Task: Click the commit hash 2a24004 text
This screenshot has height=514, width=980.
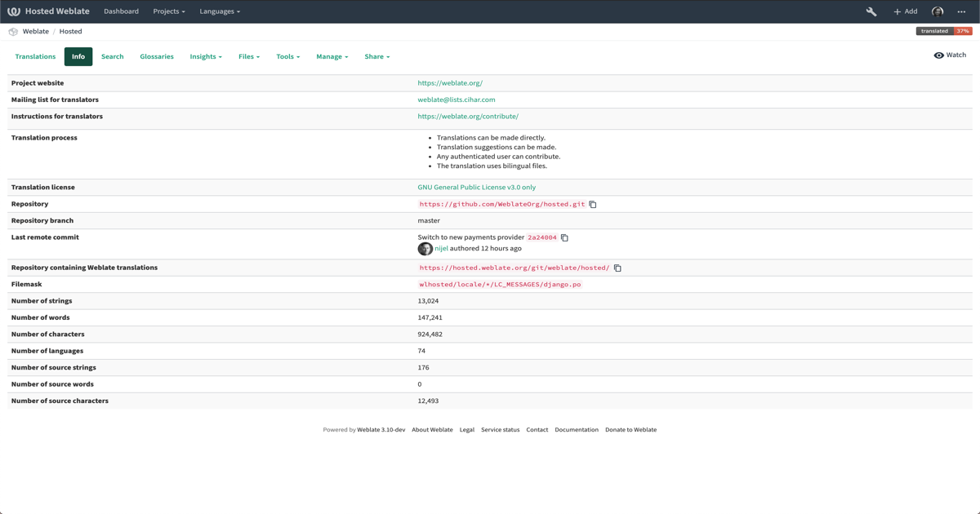Action: point(542,238)
